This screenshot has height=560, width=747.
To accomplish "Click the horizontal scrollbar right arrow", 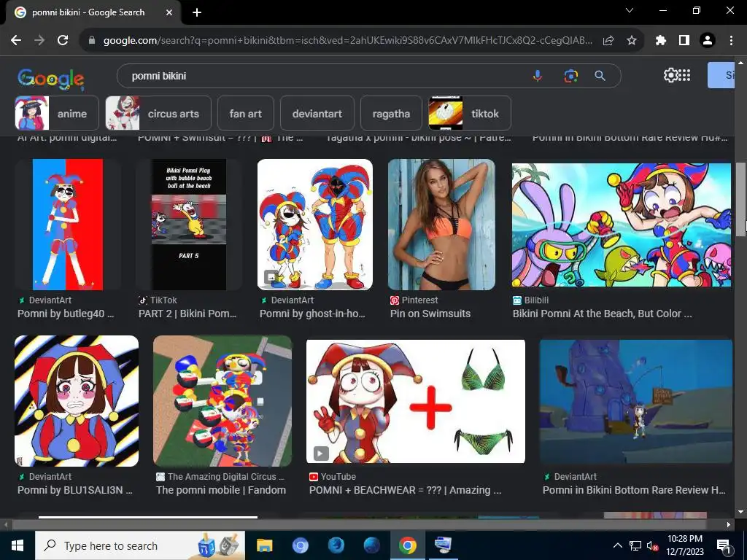I will point(729,524).
